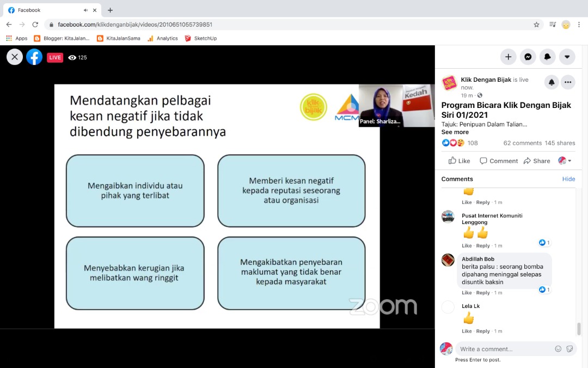Toggle post notifications bell beside Klik Dengan Bijak

point(552,82)
